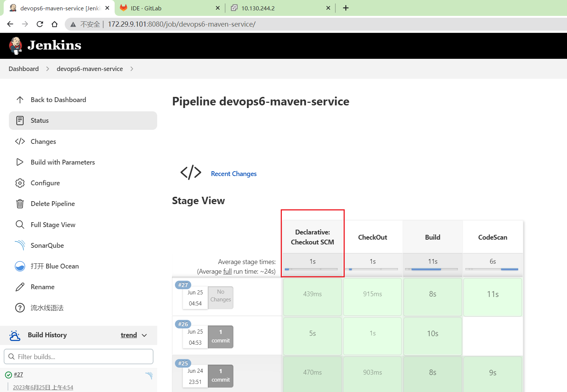567x392 pixels.
Task: Open the Recent Changes link
Action: [234, 174]
